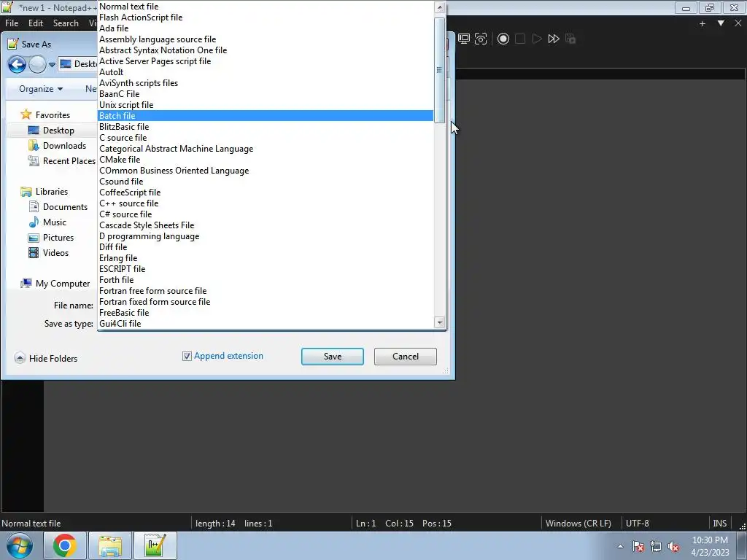This screenshot has width=747, height=560.
Task: Click Hide Folders button
Action: (x=46, y=359)
